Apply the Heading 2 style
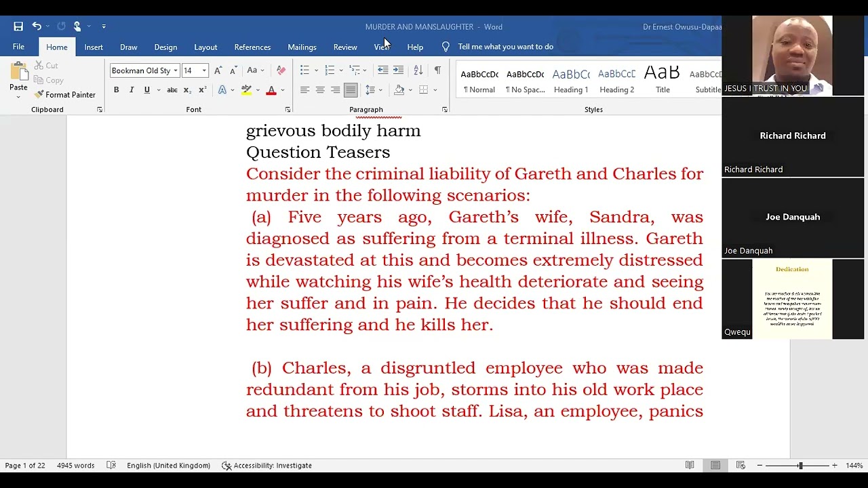 616,80
